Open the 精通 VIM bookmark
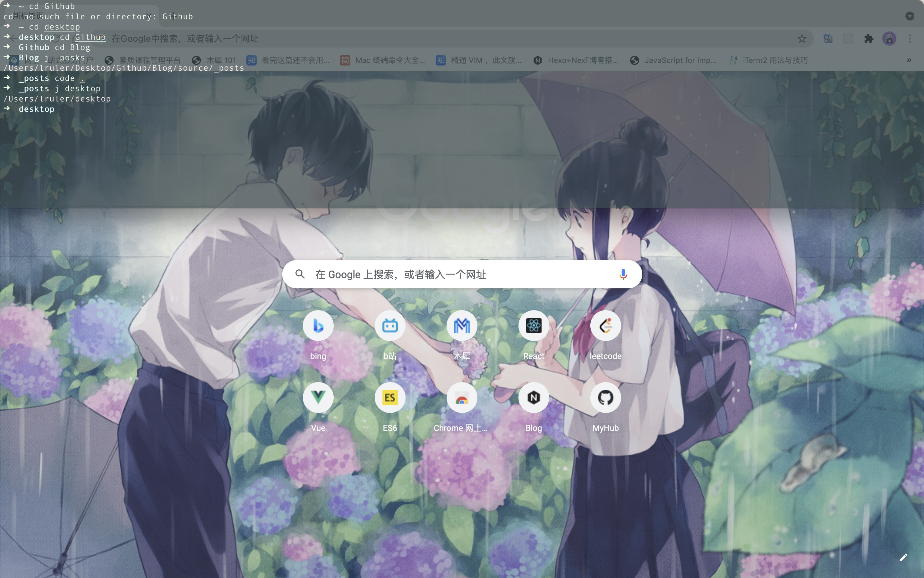The width and height of the screenshot is (924, 578). pos(479,60)
